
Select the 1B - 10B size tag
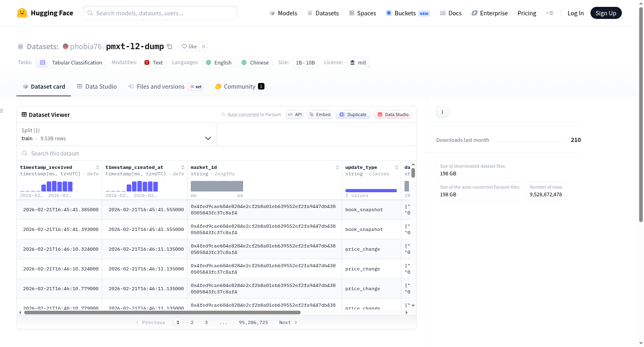point(305,62)
